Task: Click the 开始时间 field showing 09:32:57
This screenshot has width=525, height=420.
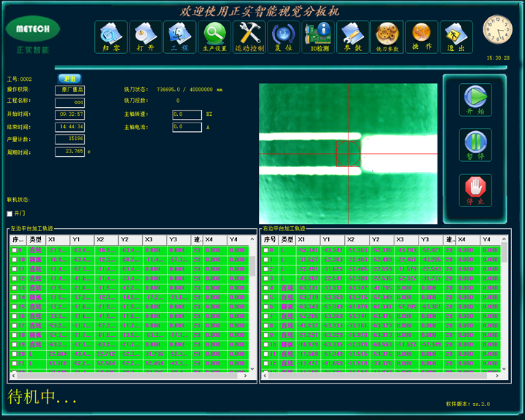Action: click(70, 114)
